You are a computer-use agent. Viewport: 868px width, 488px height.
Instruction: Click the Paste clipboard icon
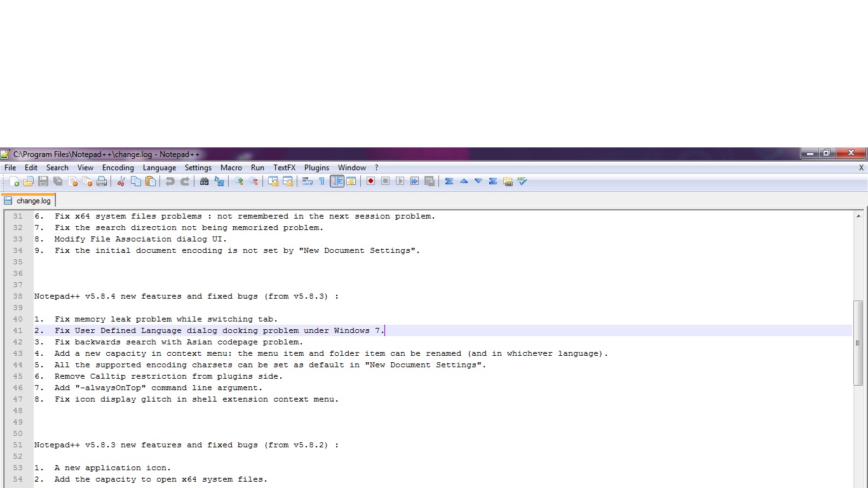[151, 182]
